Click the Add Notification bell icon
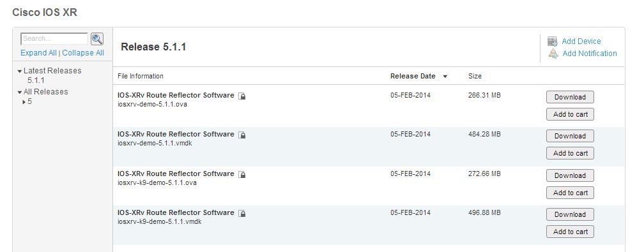 [x=553, y=54]
